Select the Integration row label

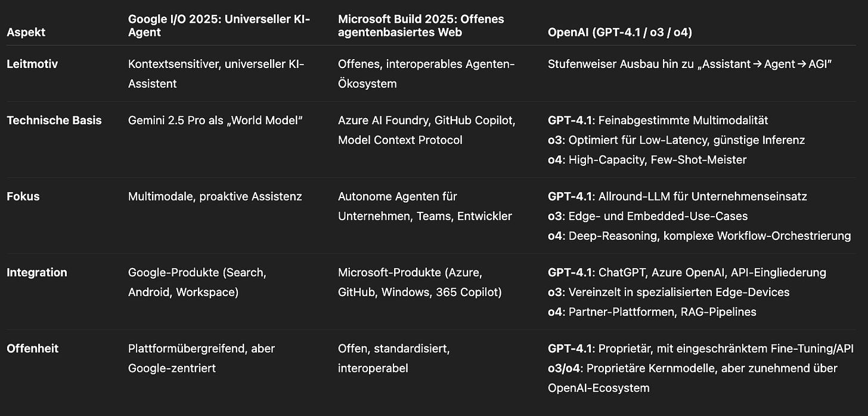pos(37,272)
